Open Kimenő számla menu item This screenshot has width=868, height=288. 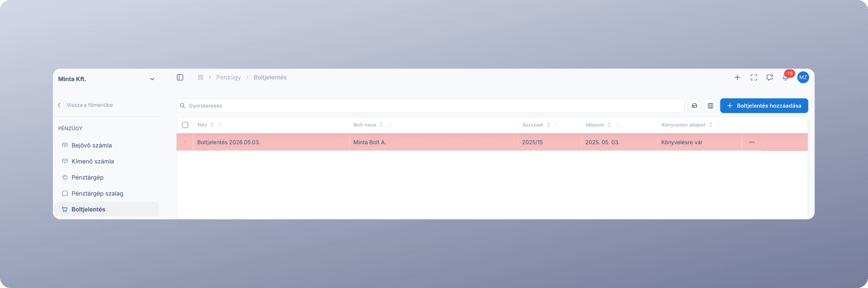click(107, 161)
